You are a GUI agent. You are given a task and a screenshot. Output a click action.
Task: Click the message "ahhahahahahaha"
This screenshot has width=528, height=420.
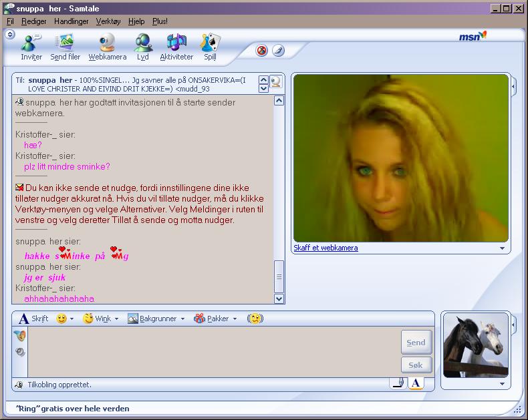coord(59,298)
